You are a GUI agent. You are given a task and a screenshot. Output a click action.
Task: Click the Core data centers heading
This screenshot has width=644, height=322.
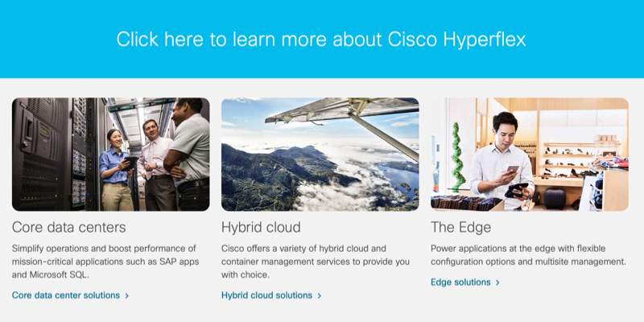pos(69,227)
